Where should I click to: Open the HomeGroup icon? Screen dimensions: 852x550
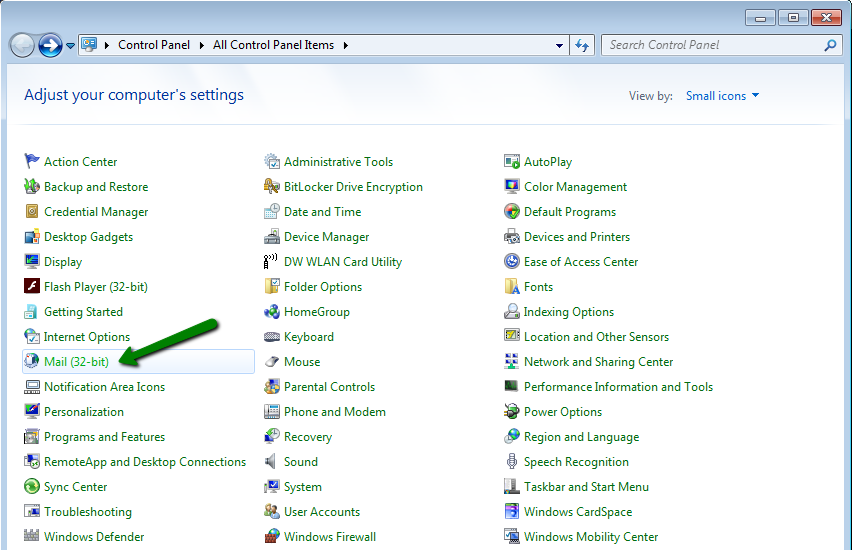272,311
